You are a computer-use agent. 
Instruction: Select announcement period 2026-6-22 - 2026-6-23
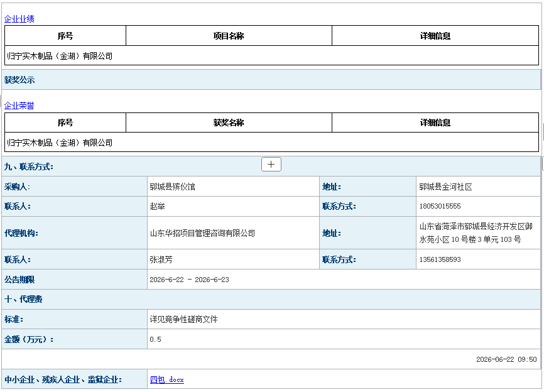pos(189,280)
